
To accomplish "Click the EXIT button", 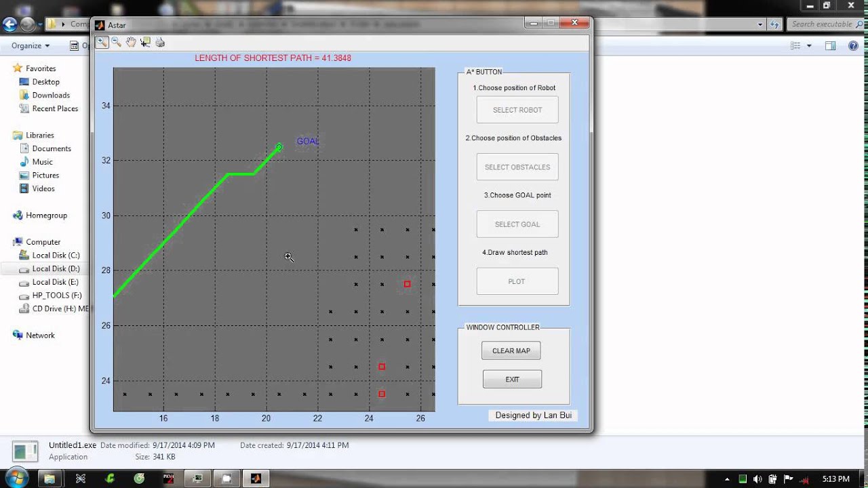I will pos(512,379).
